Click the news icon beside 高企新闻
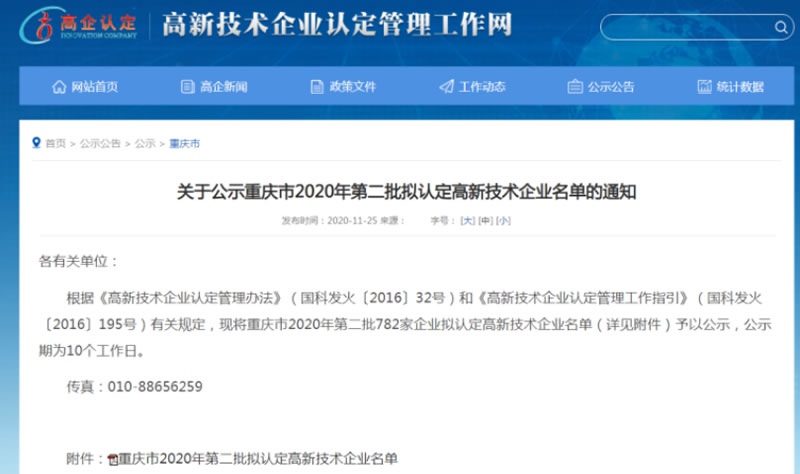This screenshot has height=474, width=800. tap(187, 87)
